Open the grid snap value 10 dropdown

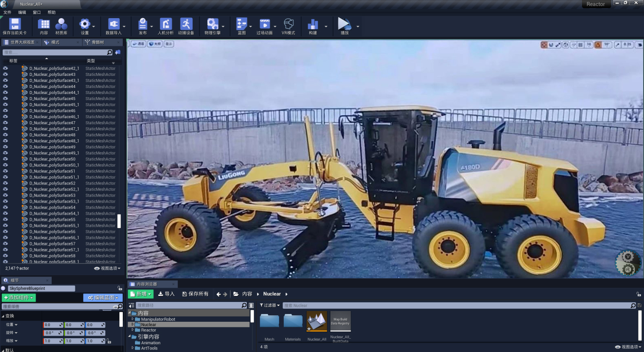(589, 44)
